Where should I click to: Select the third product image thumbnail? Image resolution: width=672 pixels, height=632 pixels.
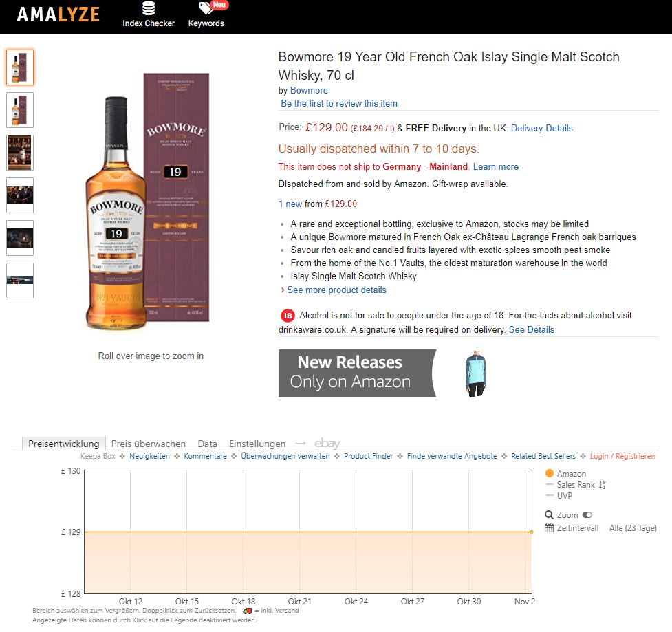pos(20,153)
